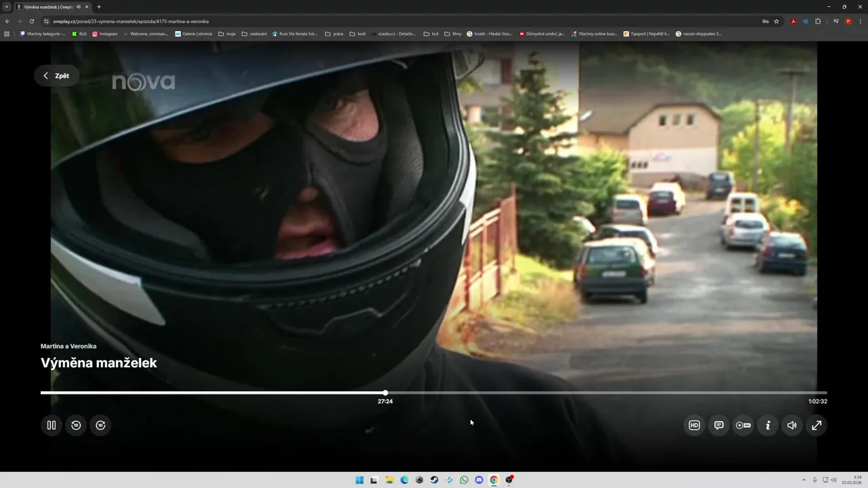Open HD quality settings
868x488 pixels.
694,425
